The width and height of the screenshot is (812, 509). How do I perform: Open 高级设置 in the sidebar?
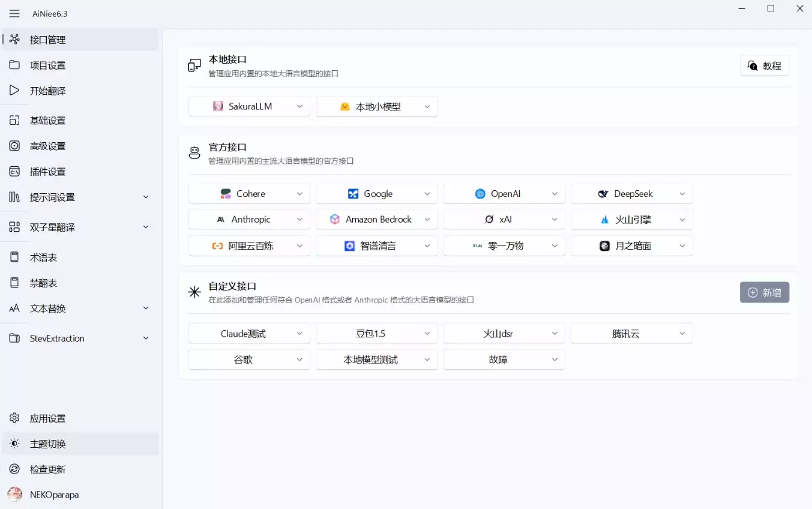80,146
